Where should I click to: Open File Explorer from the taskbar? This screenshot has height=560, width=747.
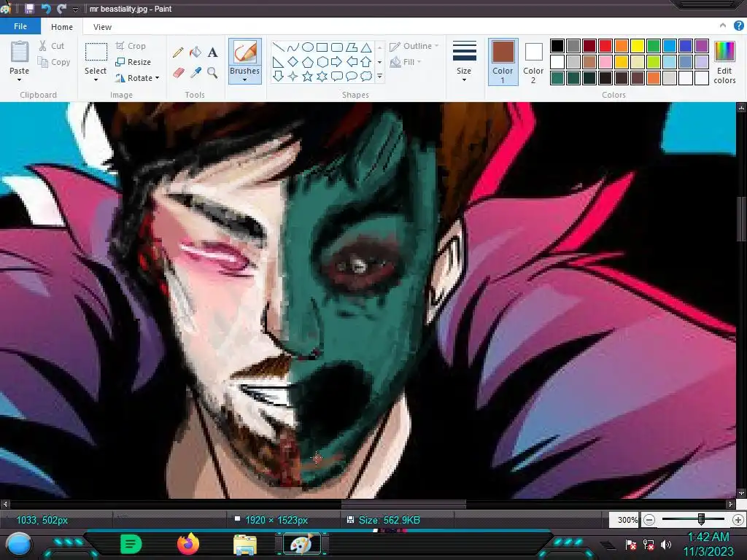pos(245,544)
